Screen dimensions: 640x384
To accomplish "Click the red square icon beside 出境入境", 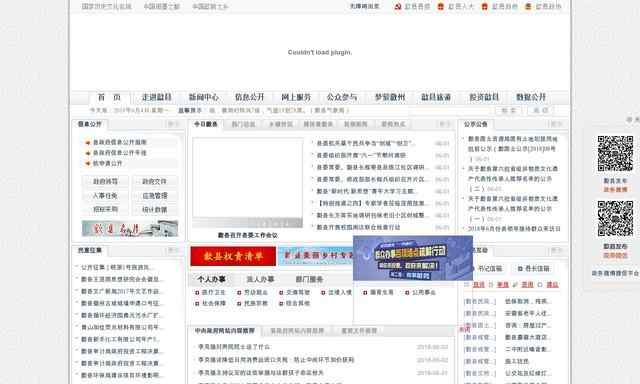I will [323, 293].
